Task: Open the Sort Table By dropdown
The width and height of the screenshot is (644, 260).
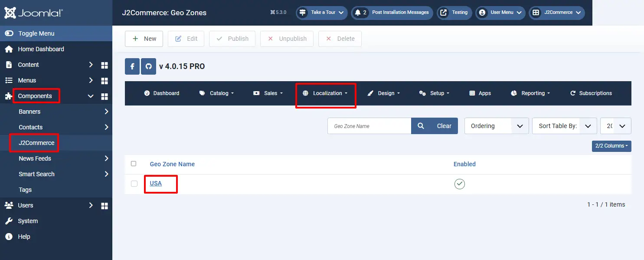Action: tap(564, 126)
